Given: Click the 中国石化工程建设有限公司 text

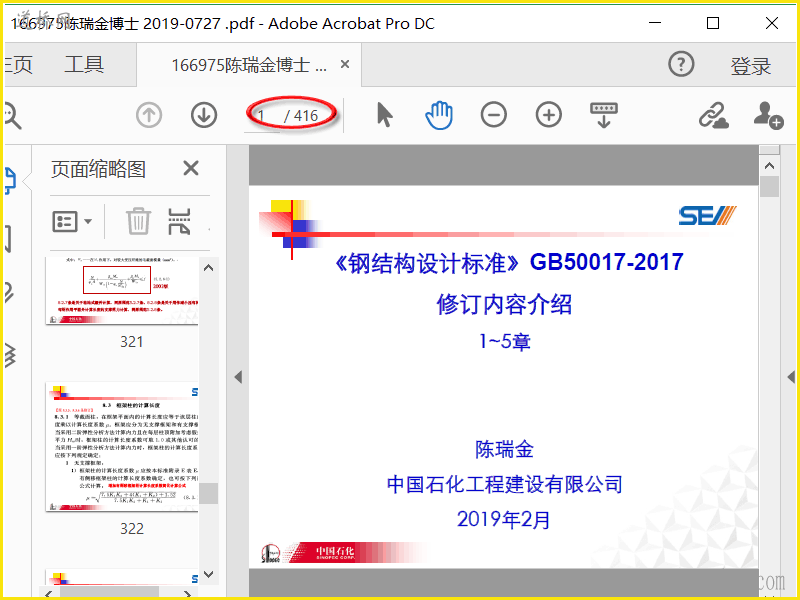Looking at the screenshot, I should click(505, 484).
